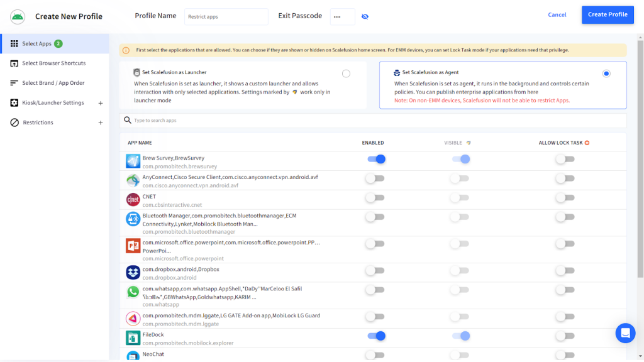Screen dimensions: 644x362
Task: Click the com.cbsinteractive.cnet package name
Action: pyautogui.click(x=172, y=205)
